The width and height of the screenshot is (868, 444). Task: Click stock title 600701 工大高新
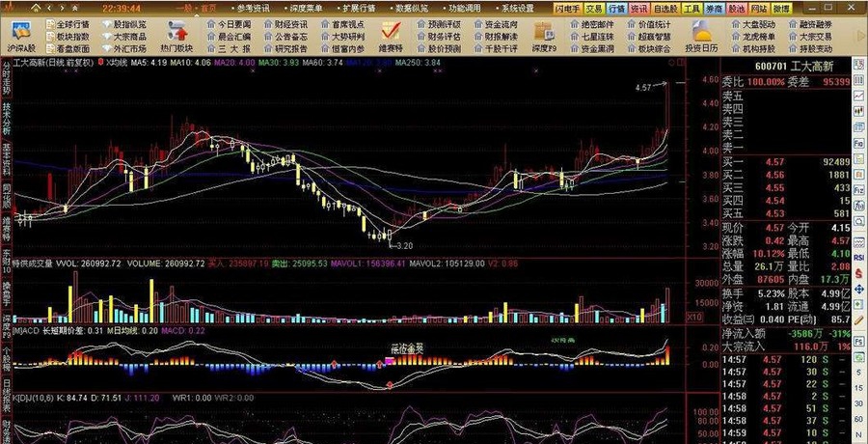tap(794, 67)
